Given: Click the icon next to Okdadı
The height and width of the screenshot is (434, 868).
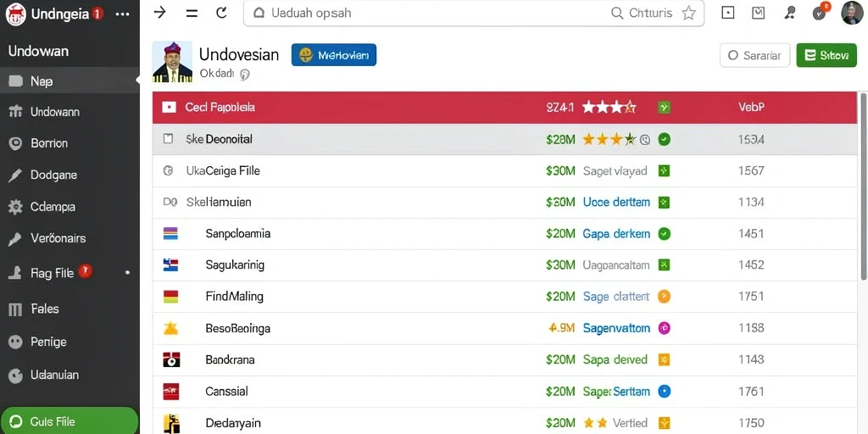Looking at the screenshot, I should tap(245, 75).
